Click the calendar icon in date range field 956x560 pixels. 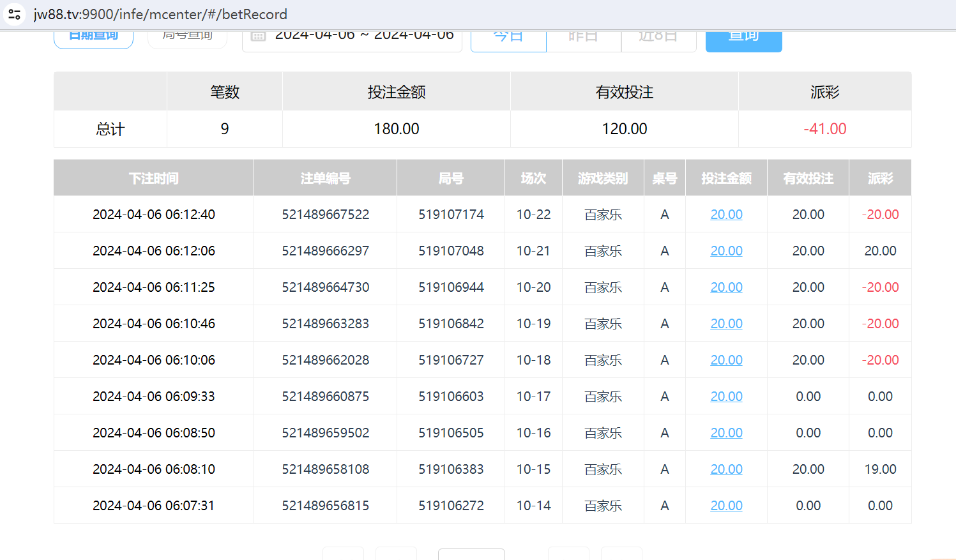pyautogui.click(x=258, y=36)
